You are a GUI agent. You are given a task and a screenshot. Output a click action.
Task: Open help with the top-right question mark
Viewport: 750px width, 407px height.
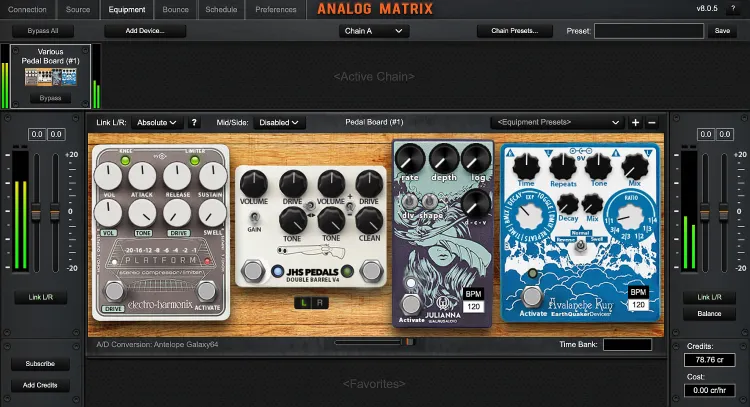[733, 9]
